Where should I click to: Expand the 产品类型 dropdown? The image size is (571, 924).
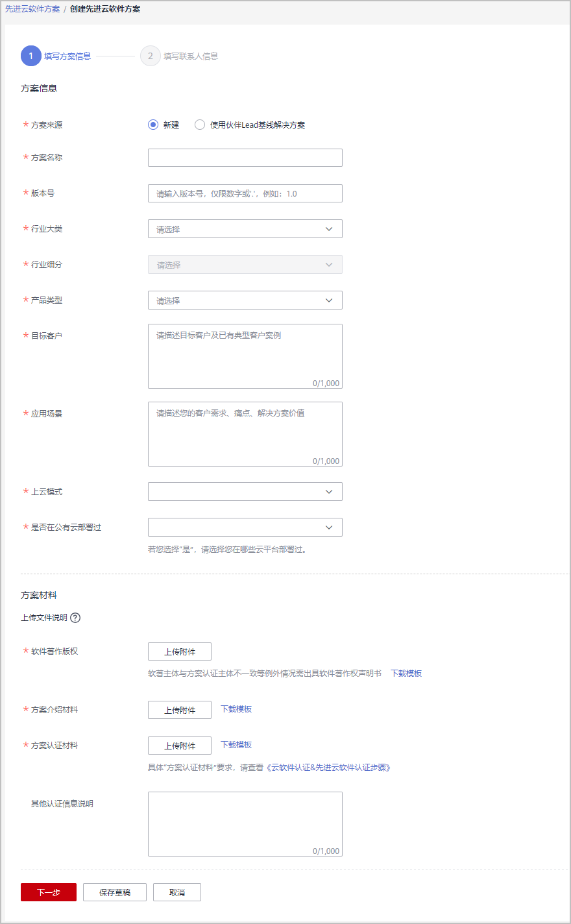(245, 300)
